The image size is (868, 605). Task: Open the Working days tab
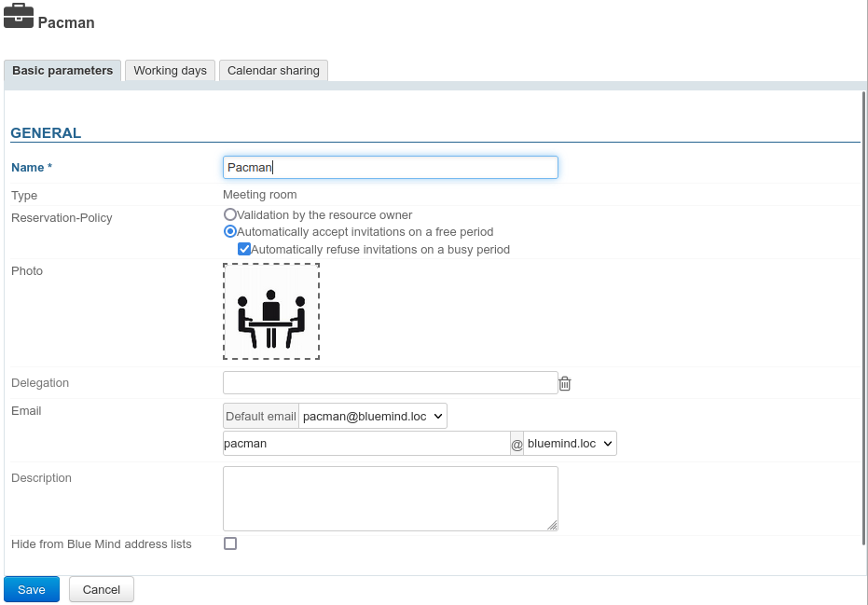pyautogui.click(x=170, y=71)
